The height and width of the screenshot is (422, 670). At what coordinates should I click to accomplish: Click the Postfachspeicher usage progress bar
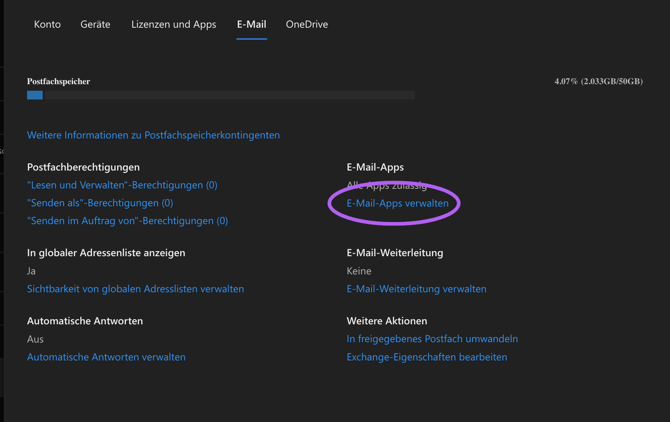220,95
